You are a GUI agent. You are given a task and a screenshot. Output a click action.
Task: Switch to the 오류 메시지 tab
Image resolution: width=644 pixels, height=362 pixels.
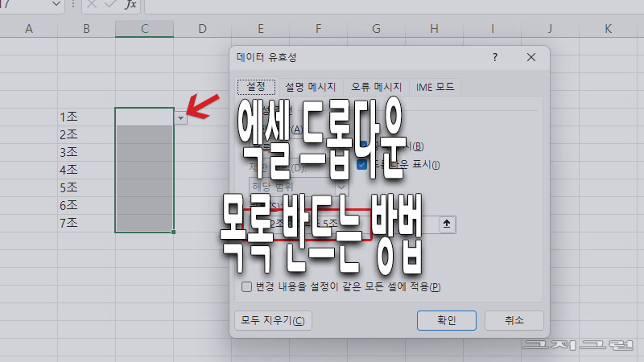(376, 87)
